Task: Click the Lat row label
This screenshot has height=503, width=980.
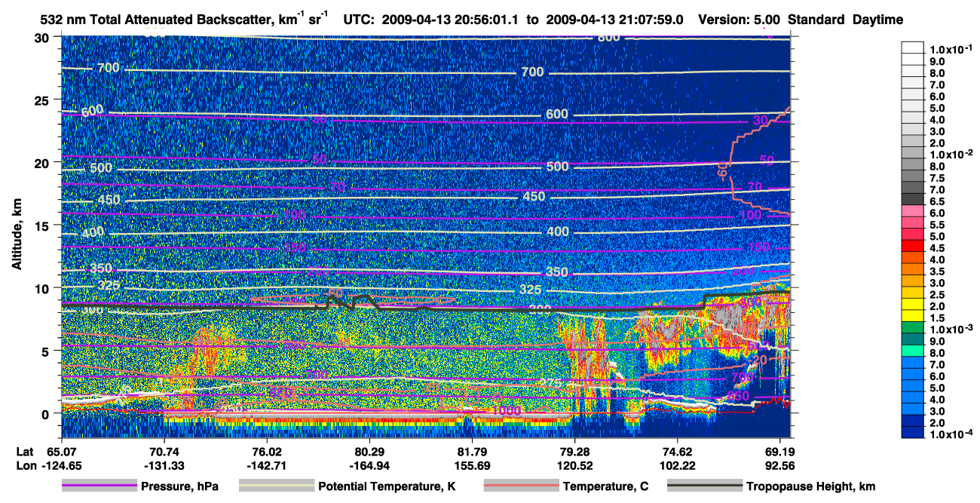Action: [x=26, y=452]
